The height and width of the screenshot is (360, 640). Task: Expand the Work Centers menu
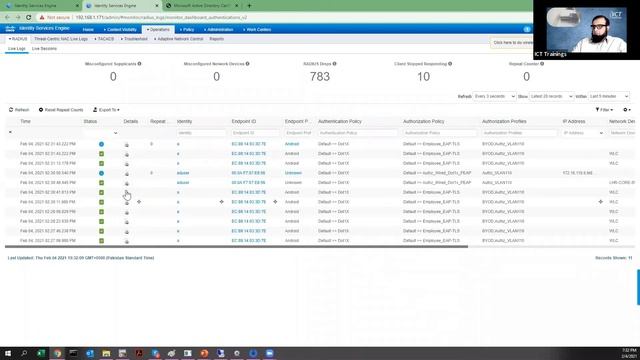click(257, 30)
